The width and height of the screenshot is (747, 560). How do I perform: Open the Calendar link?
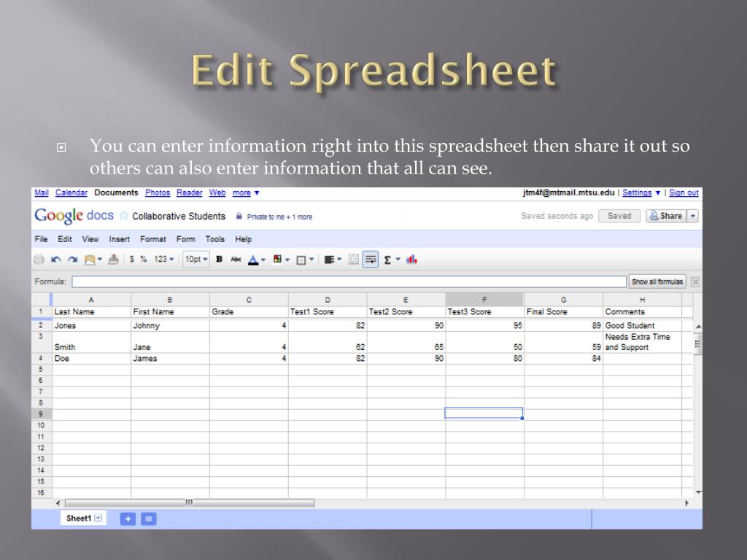(71, 192)
